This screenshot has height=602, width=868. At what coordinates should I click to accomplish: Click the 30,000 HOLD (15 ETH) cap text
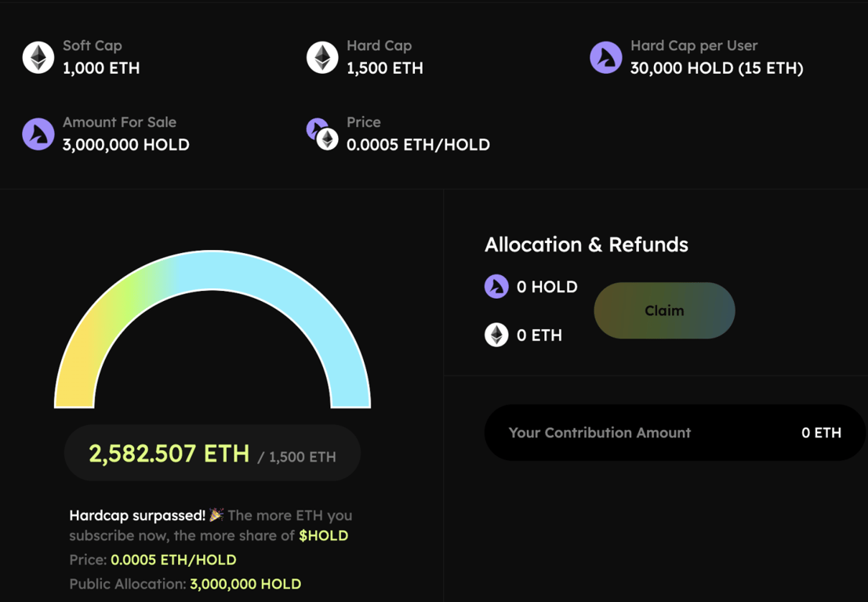click(714, 68)
